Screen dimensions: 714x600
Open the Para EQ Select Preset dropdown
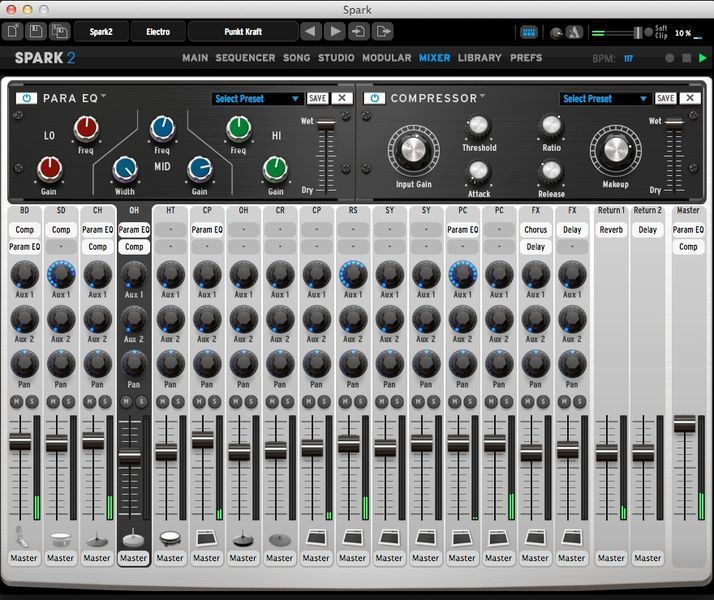[257, 99]
